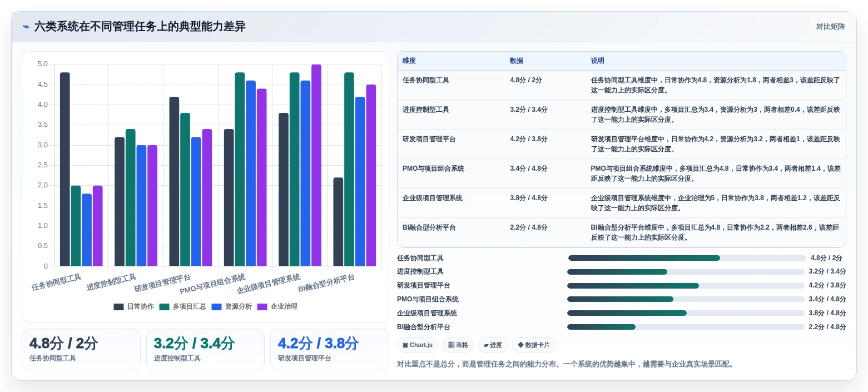Screen dimensions: 868x392
Task: Click the 日常协作 bar for BI融合型分析平台
Action: pos(338,222)
